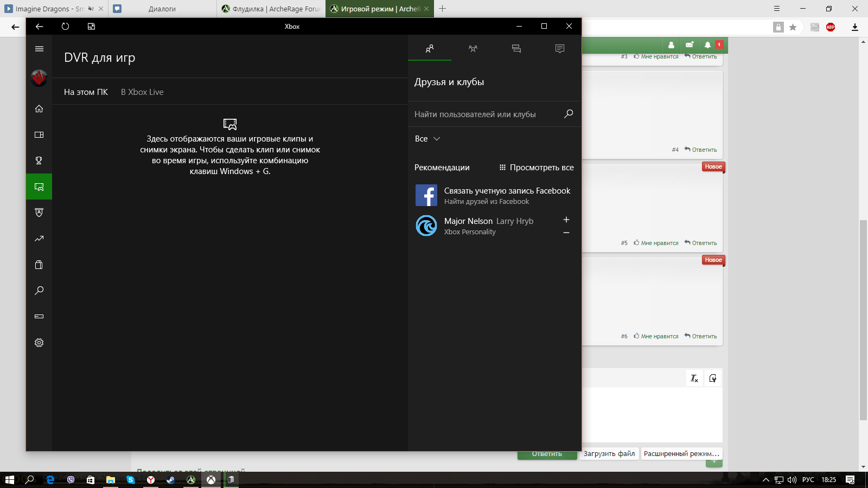868x488 pixels.
Task: Select the 'В Xbox Live' tab
Action: (x=142, y=92)
